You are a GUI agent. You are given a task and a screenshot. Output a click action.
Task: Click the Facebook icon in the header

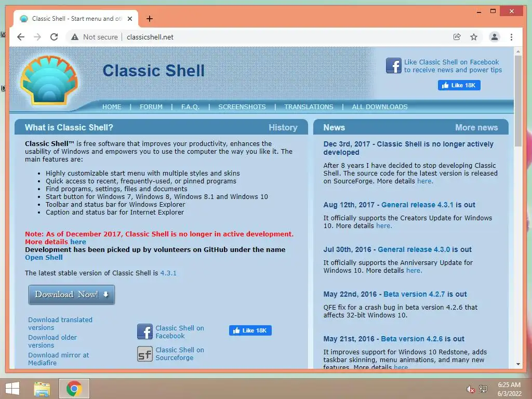(394, 65)
